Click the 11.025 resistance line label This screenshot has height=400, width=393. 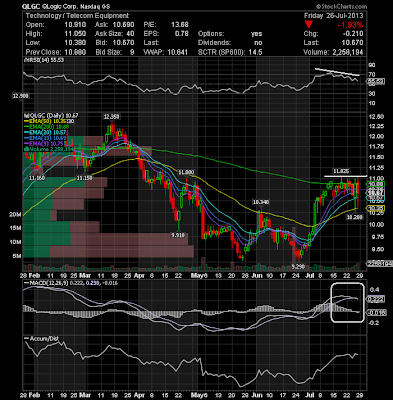(x=341, y=171)
